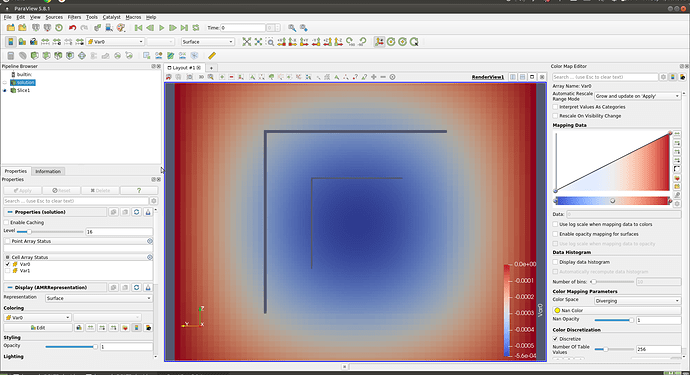Open the Filters menu
Screen dimensions: 690x375
coord(74,17)
